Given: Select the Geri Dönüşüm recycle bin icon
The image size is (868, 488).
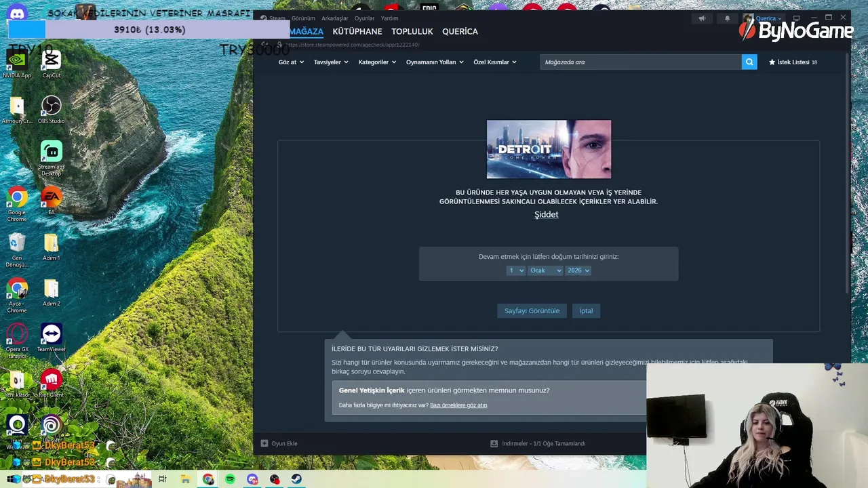Looking at the screenshot, I should point(17,249).
